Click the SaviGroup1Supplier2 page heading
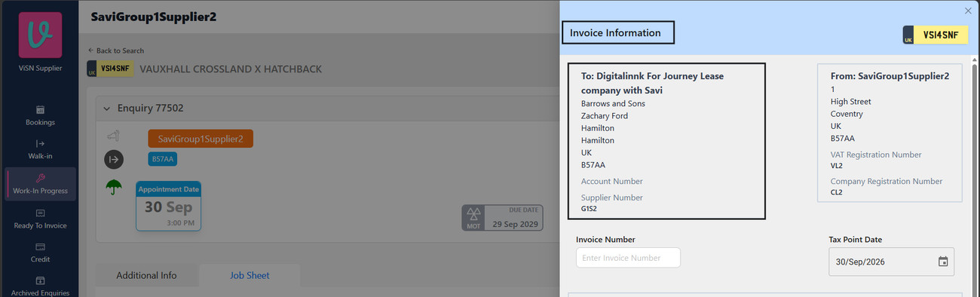This screenshot has width=980, height=297. click(x=154, y=17)
